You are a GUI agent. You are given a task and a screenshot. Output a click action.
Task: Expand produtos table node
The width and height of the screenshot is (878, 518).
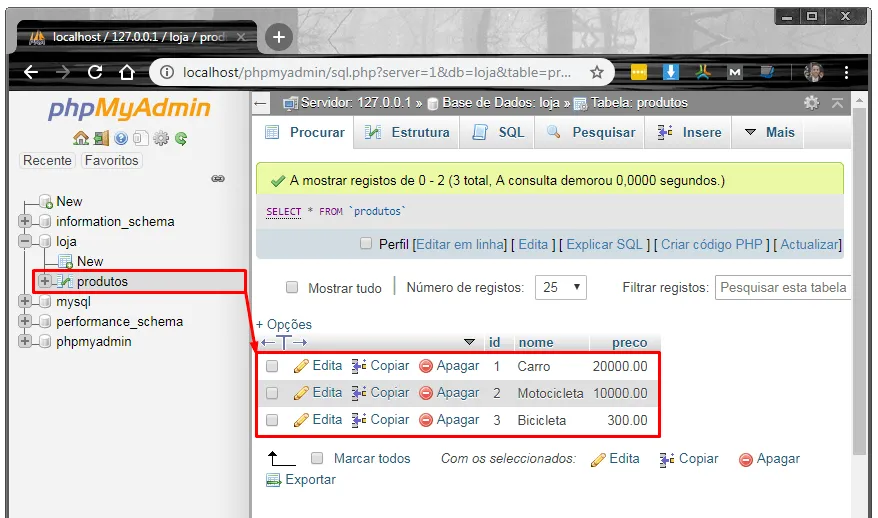coord(45,281)
